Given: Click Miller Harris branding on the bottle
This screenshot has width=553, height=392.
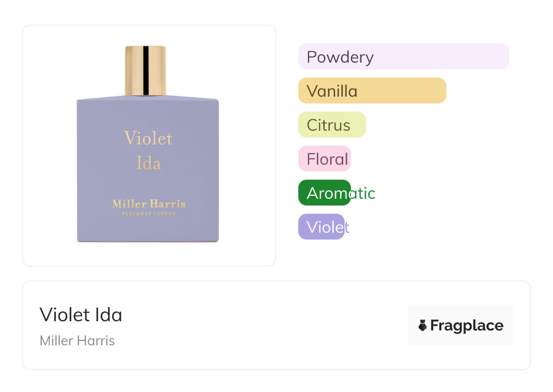Looking at the screenshot, I should (x=148, y=204).
